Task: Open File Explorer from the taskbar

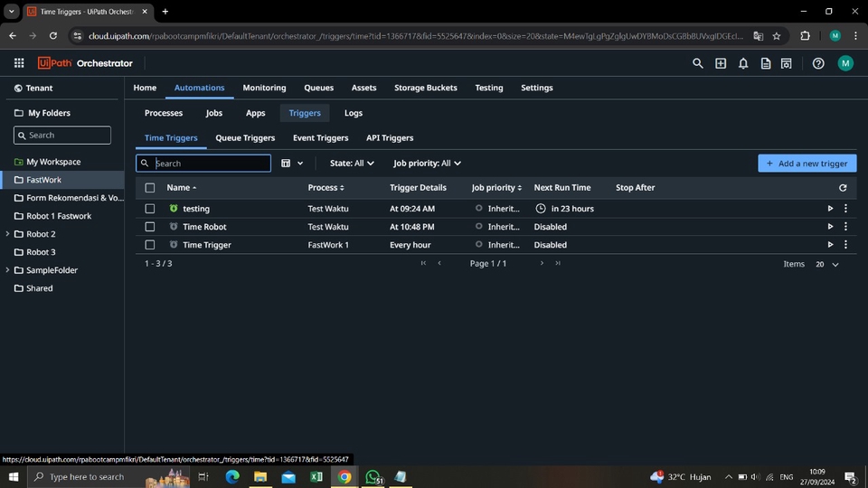Action: pos(260,476)
